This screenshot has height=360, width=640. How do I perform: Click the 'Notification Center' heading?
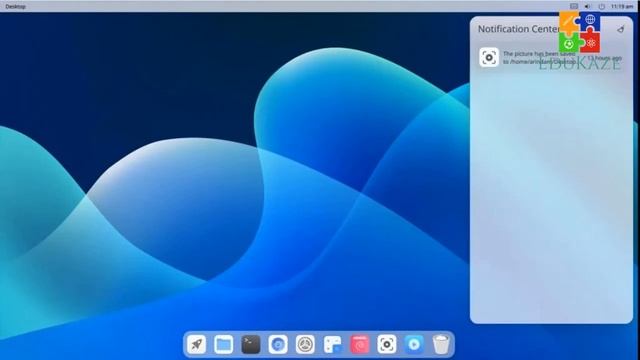pos(519,29)
